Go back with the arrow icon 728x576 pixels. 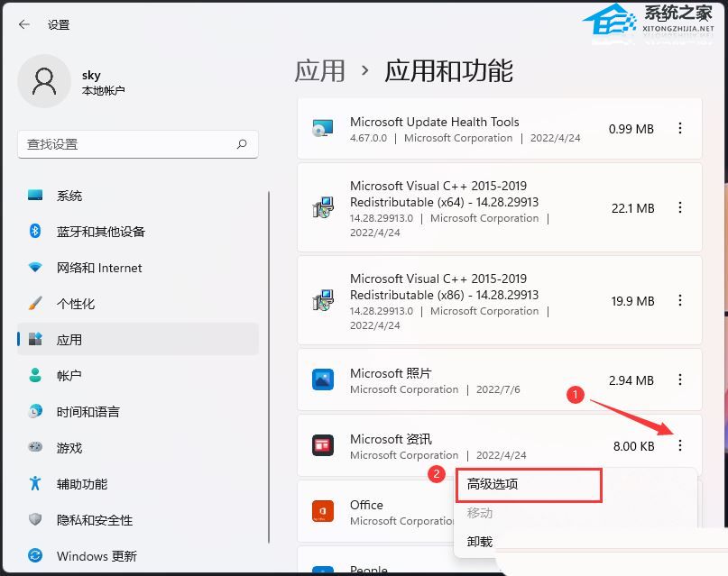click(24, 24)
